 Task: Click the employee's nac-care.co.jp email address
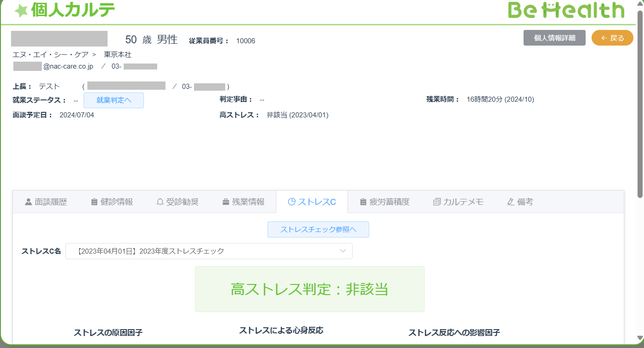(x=53, y=66)
